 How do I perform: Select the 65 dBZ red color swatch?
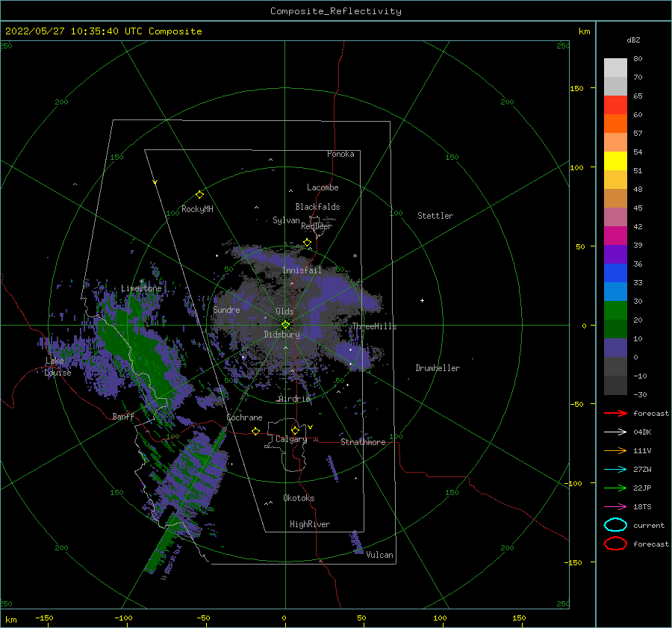(x=615, y=105)
